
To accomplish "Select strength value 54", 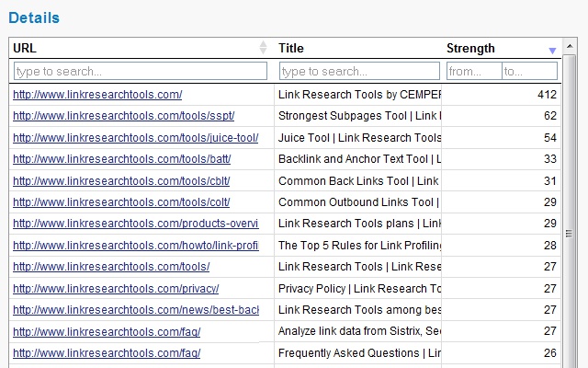I will pos(550,138).
